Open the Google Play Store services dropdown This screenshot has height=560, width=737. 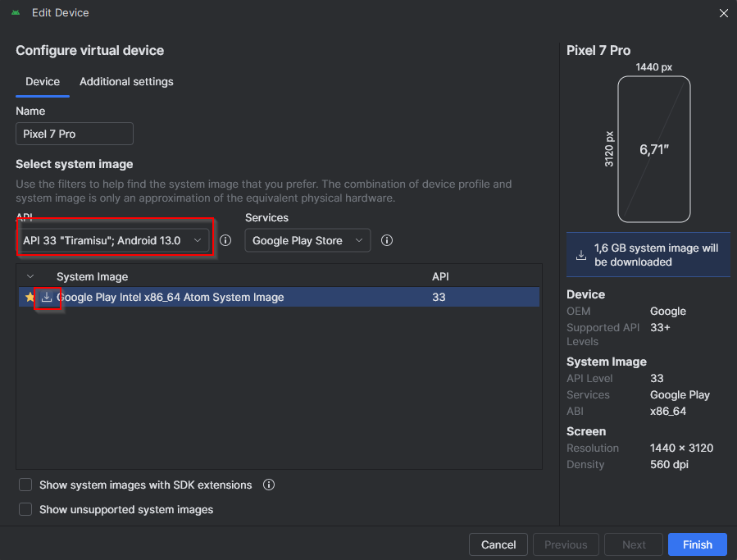pos(307,240)
